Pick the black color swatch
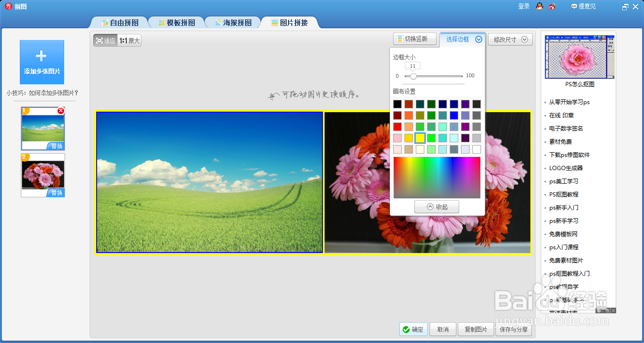 point(397,104)
